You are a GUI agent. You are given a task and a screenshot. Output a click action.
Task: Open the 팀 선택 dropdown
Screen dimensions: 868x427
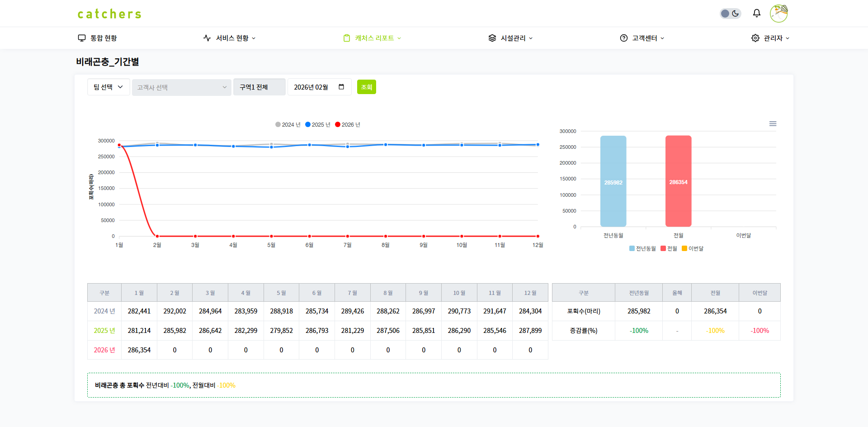click(108, 87)
